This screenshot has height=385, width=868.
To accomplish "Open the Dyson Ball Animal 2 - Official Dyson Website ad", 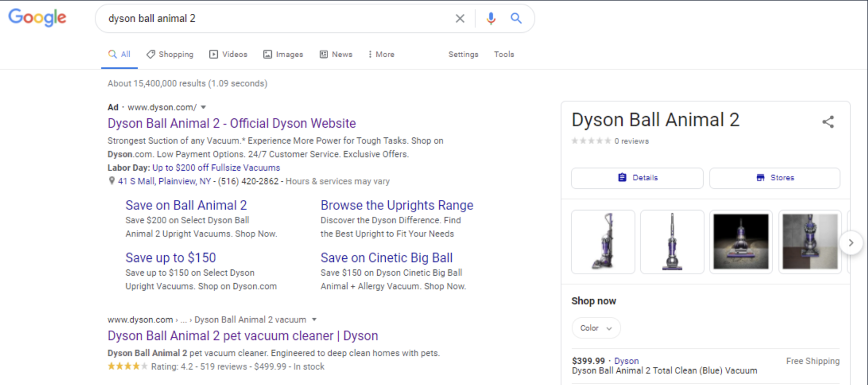I will [232, 124].
